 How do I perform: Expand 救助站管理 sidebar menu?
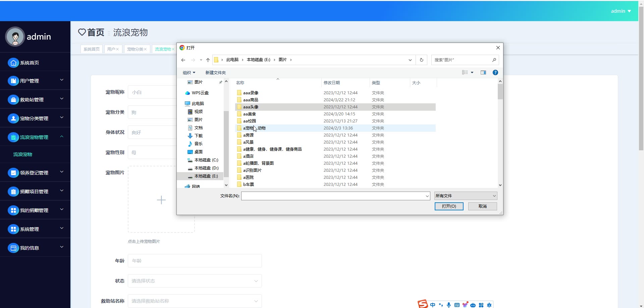click(x=35, y=100)
